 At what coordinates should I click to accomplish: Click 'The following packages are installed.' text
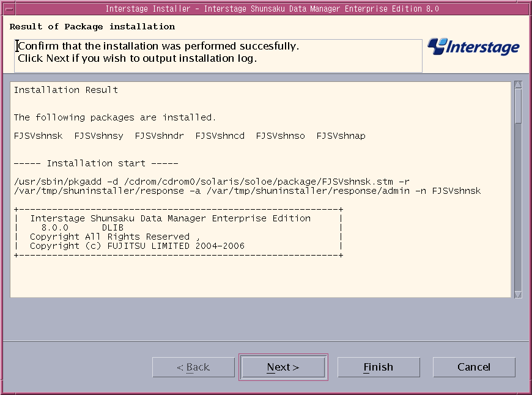click(x=115, y=117)
